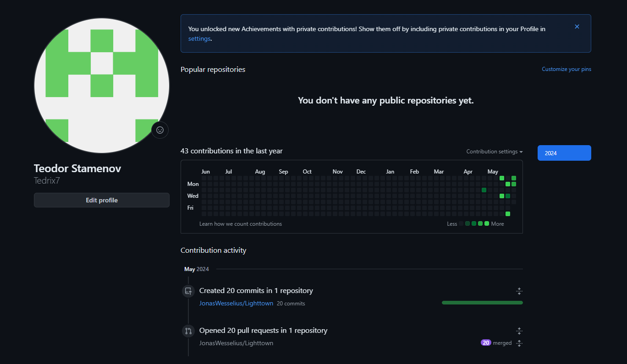The image size is (627, 364).
Task: Dismiss the Achievements banner with X
Action: click(577, 27)
